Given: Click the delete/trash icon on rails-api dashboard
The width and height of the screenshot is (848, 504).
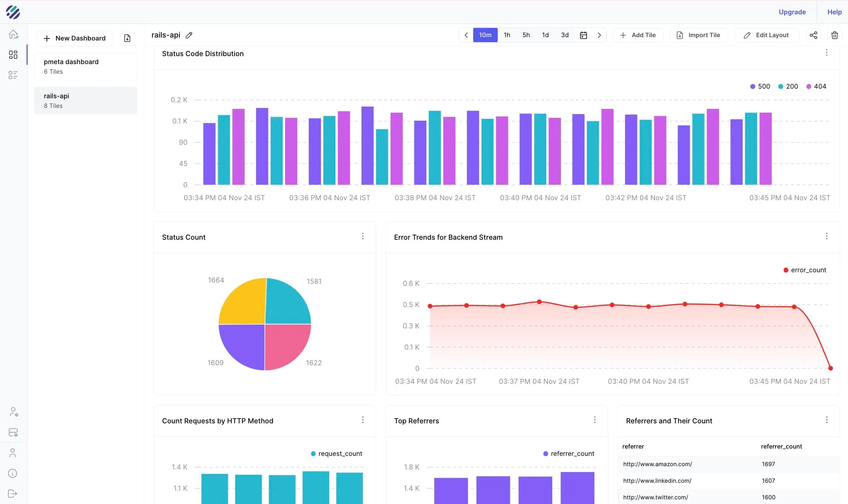Looking at the screenshot, I should (835, 35).
